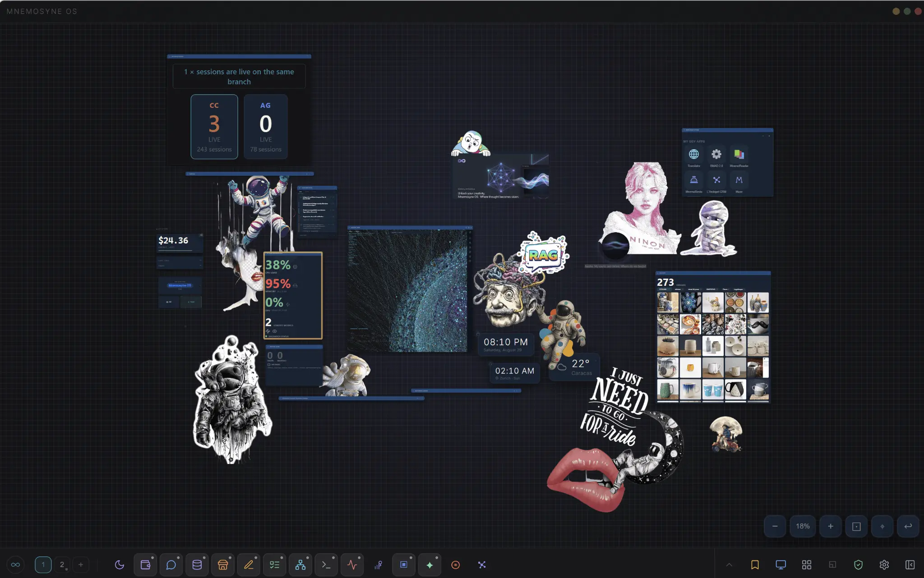Click the 22° Caracas weather widget
The height and width of the screenshot is (578, 924).
(574, 368)
